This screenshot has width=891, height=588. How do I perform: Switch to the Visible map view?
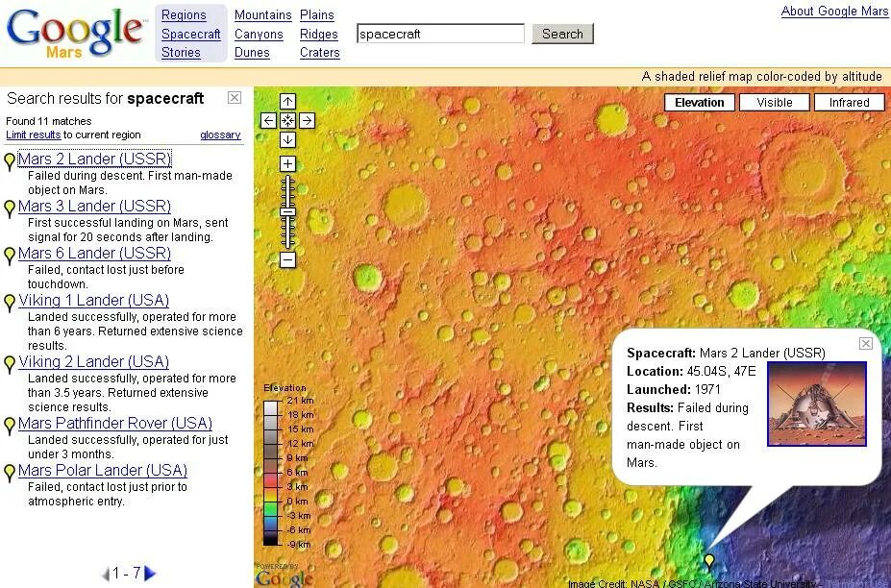774,103
